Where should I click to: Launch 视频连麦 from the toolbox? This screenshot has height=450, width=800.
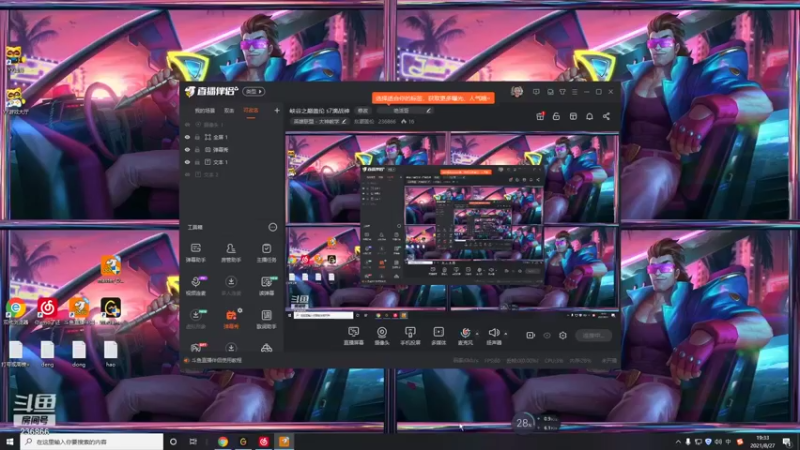pos(195,286)
